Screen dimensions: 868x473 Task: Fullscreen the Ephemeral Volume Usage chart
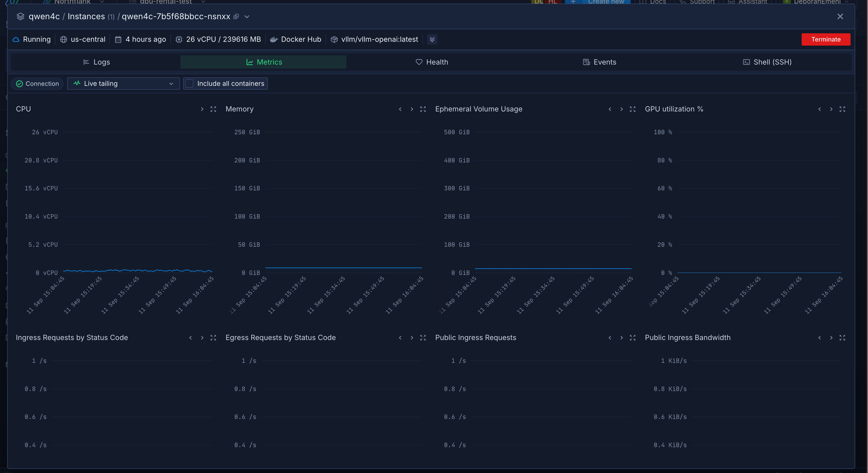pos(632,109)
